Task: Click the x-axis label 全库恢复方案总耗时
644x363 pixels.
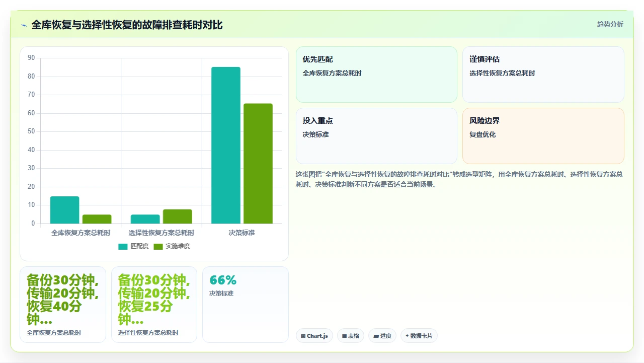Action: tap(80, 233)
